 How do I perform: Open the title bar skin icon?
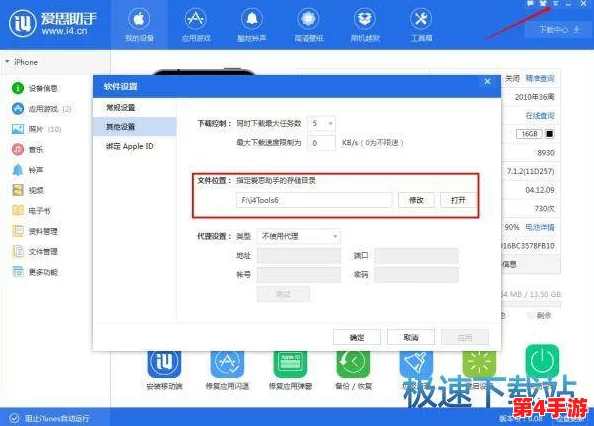(x=543, y=3)
